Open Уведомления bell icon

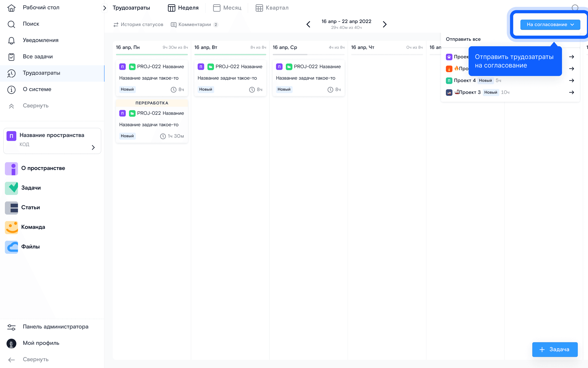click(11, 40)
